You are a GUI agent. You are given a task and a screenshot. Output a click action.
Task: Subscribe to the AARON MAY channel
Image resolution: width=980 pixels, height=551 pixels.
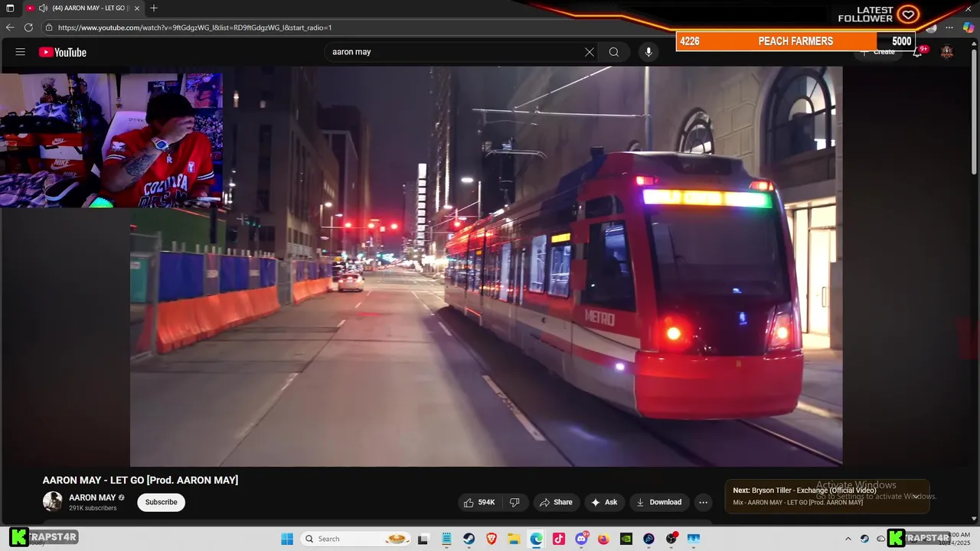coord(162,502)
